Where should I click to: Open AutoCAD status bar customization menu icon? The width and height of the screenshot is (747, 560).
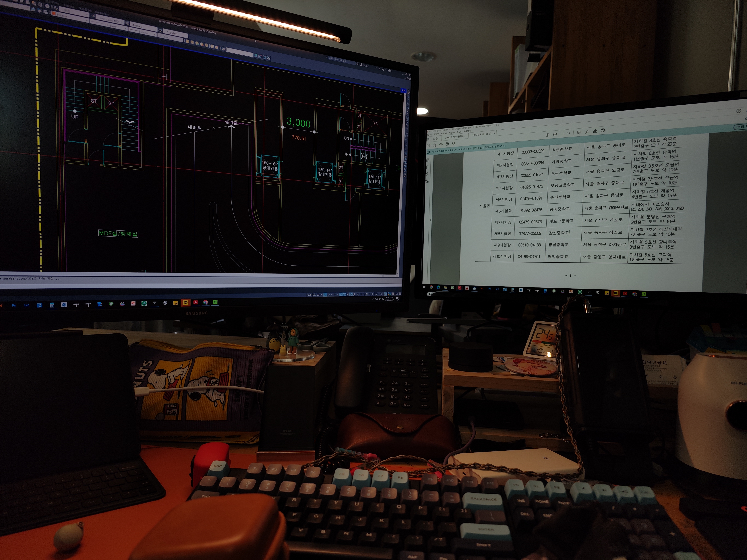[400, 294]
